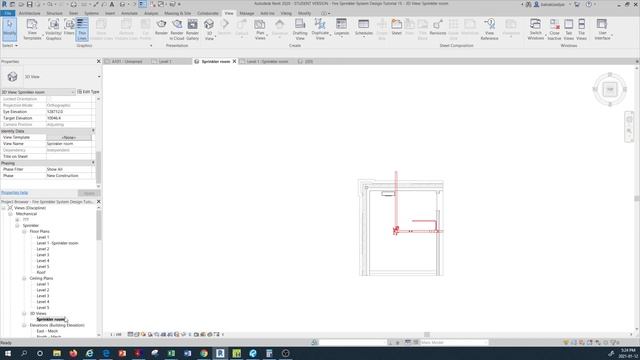Open the File menu
The height and width of the screenshot is (360, 640).
pyautogui.click(x=8, y=13)
